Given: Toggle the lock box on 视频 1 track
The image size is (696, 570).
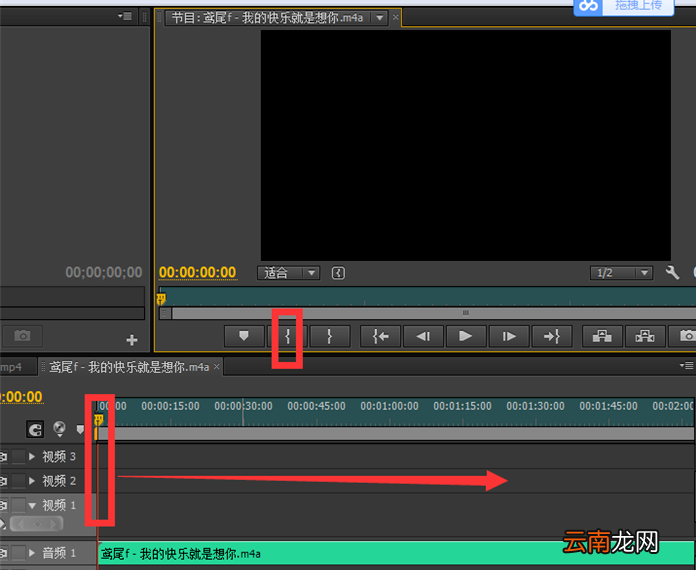Looking at the screenshot, I should click(18, 505).
